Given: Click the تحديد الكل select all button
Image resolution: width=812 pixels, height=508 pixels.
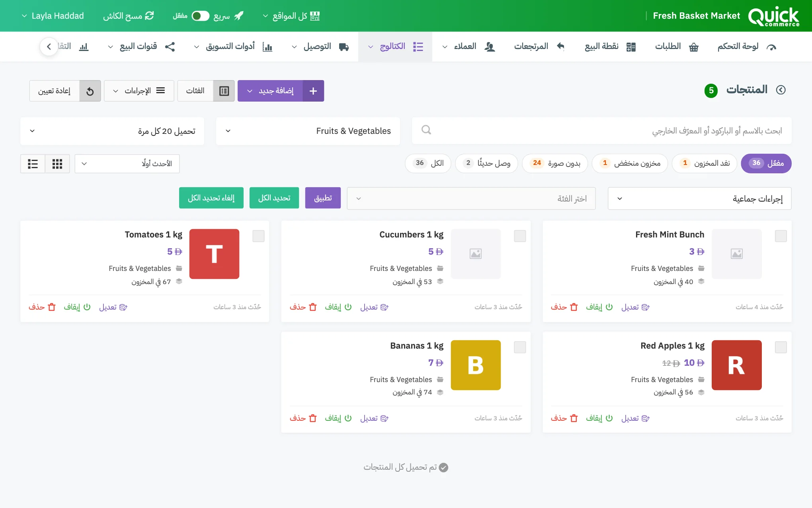Looking at the screenshot, I should coord(274,198).
